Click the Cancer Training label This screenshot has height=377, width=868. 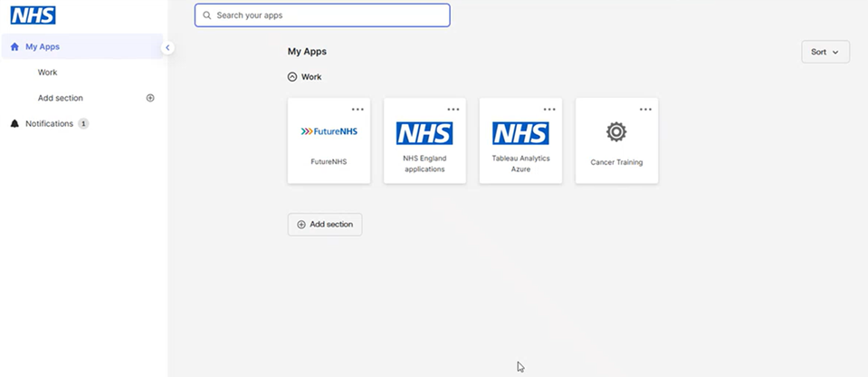coord(616,162)
